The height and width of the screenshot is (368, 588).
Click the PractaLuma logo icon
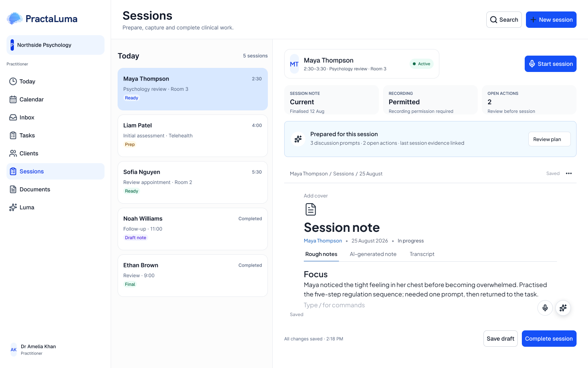pyautogui.click(x=15, y=18)
